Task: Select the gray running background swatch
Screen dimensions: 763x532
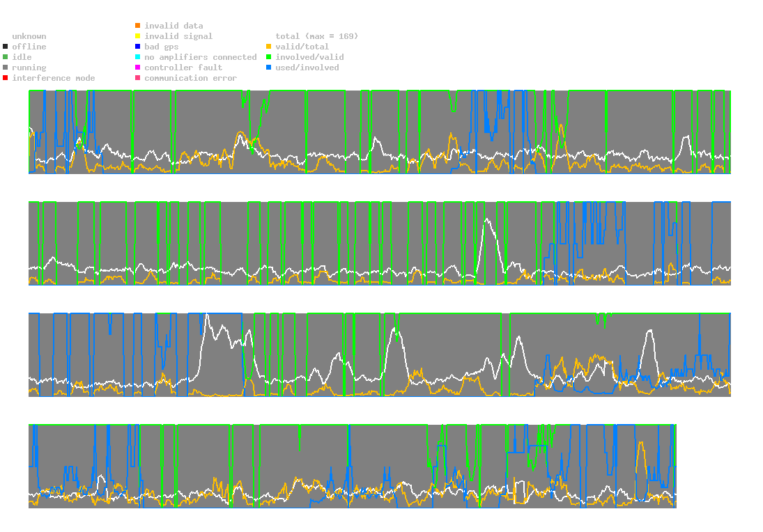Action: pos(6,68)
